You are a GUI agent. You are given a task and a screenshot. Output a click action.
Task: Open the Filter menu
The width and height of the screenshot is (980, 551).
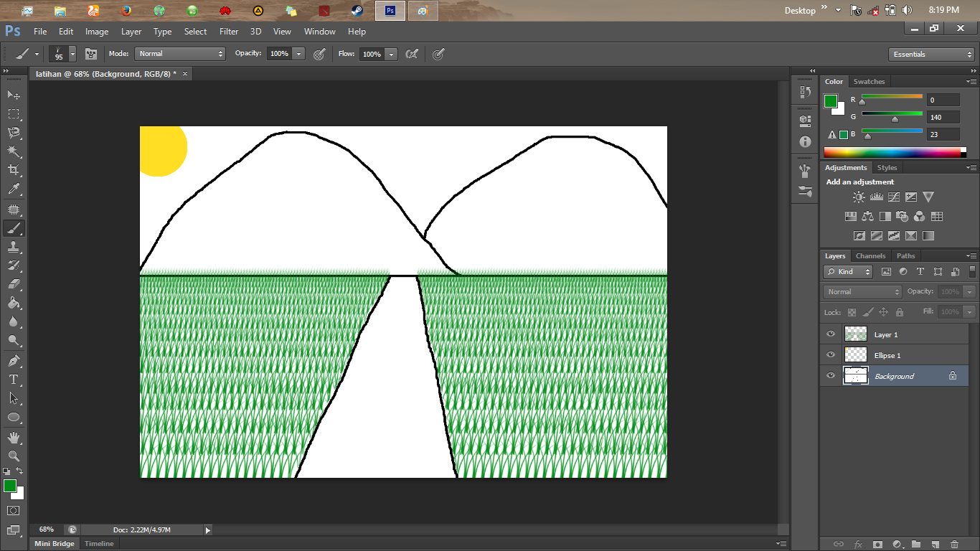coord(228,31)
